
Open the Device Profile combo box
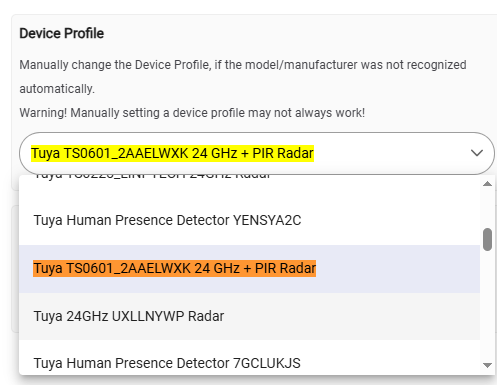(257, 153)
